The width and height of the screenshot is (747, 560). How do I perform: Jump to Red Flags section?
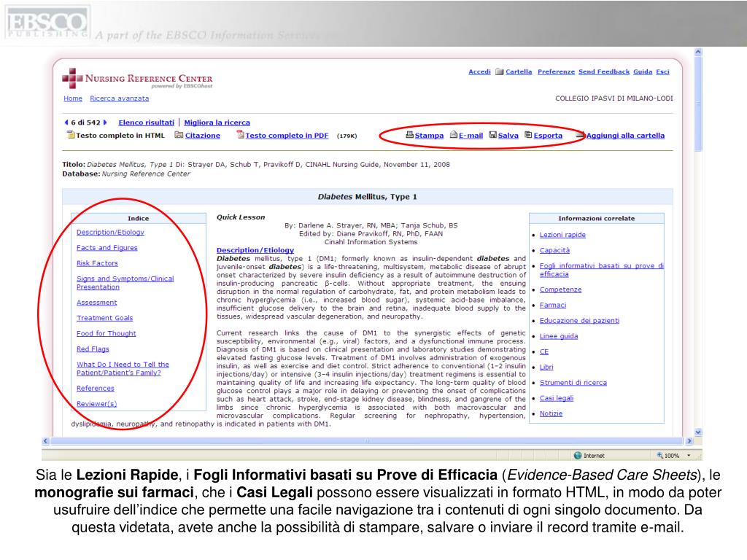(x=93, y=349)
